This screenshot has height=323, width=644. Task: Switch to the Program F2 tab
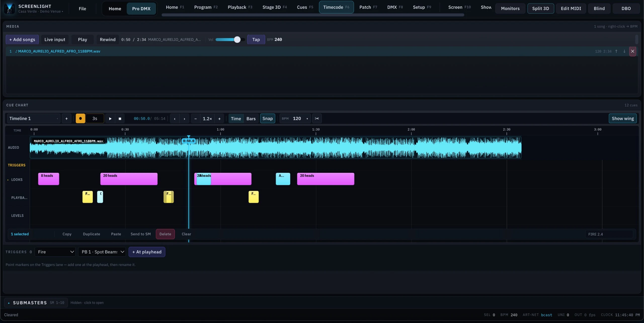tap(206, 7)
